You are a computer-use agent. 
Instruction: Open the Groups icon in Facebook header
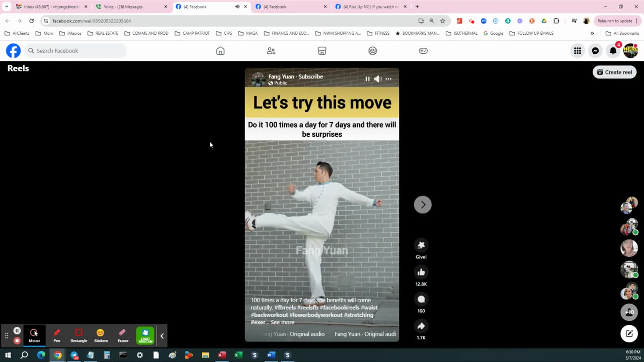pos(373,51)
